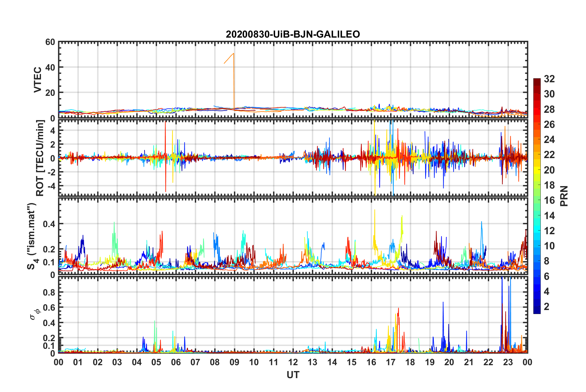The height and width of the screenshot is (392, 586).
Task: Click the 24 label on the PRN colorbar
Action: [549, 140]
